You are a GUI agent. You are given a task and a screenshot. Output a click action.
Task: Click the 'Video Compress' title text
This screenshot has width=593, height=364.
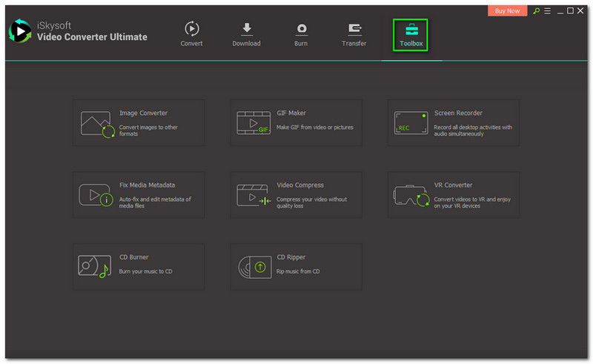(300, 185)
